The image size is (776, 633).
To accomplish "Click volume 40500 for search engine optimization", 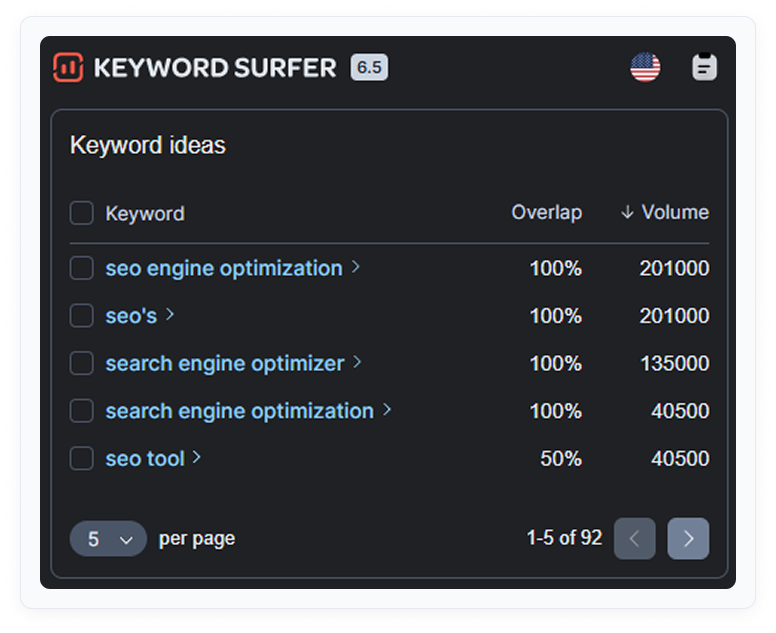I will (680, 411).
